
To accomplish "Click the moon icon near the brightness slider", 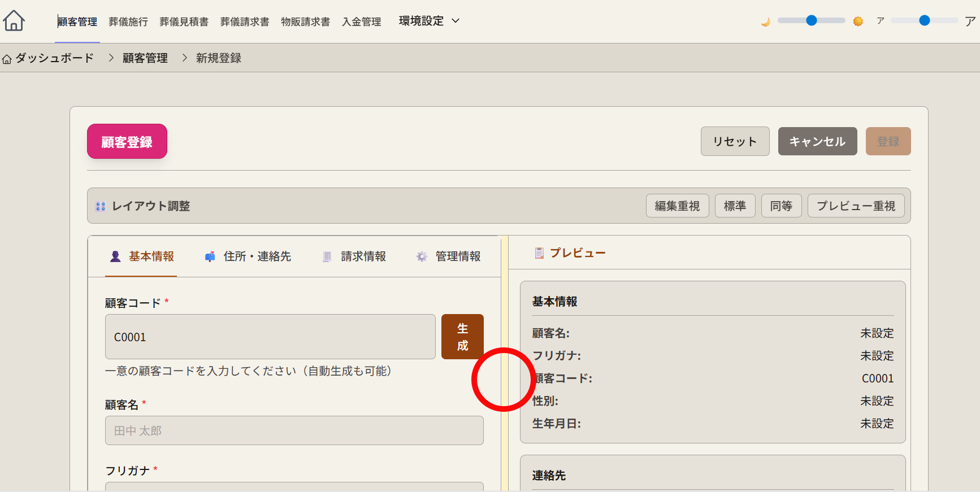I will click(x=766, y=21).
